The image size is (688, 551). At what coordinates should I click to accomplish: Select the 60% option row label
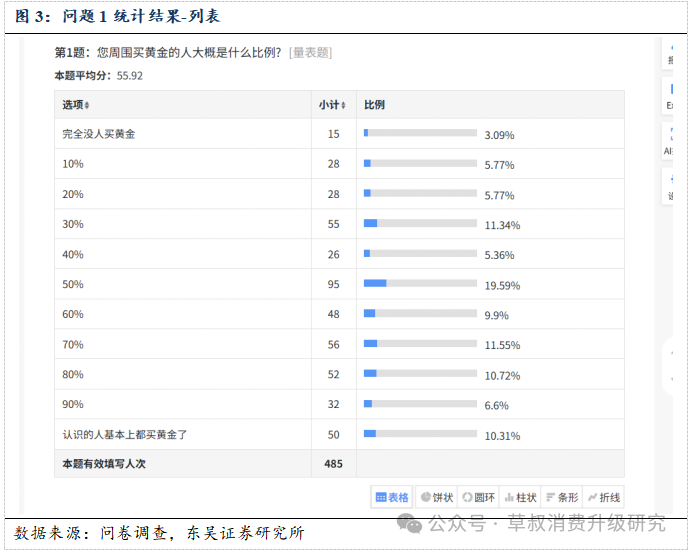point(73,314)
